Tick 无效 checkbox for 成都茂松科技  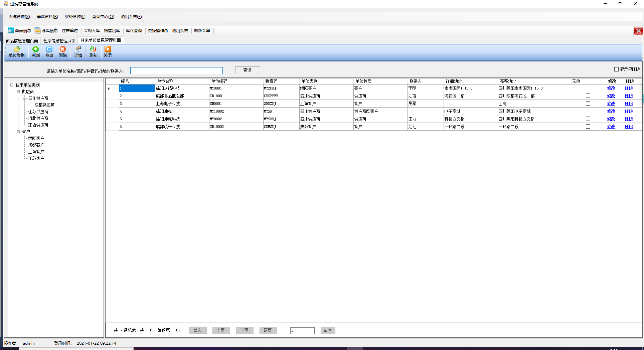click(x=588, y=127)
